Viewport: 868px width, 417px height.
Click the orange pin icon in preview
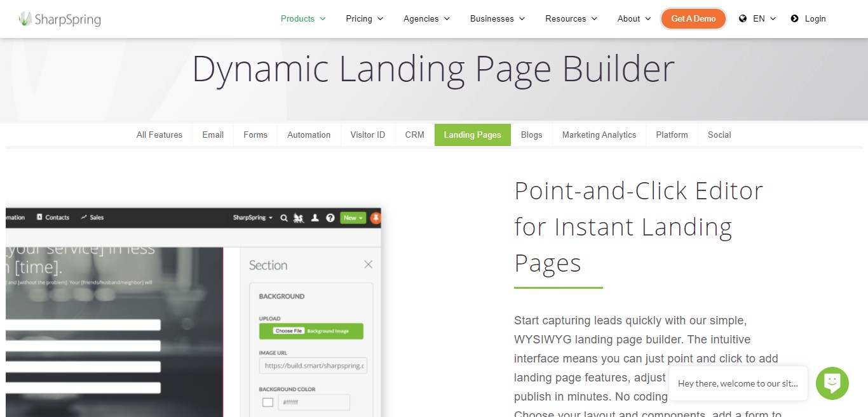[376, 218]
